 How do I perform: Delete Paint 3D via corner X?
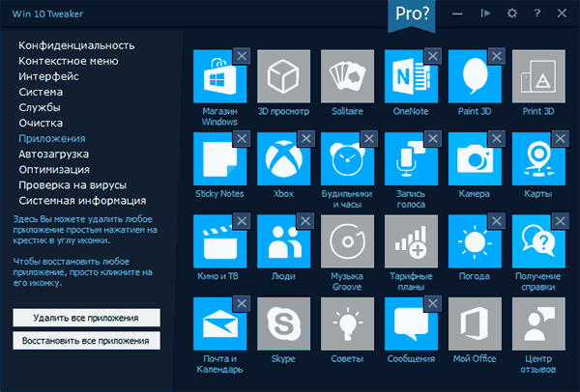click(497, 56)
